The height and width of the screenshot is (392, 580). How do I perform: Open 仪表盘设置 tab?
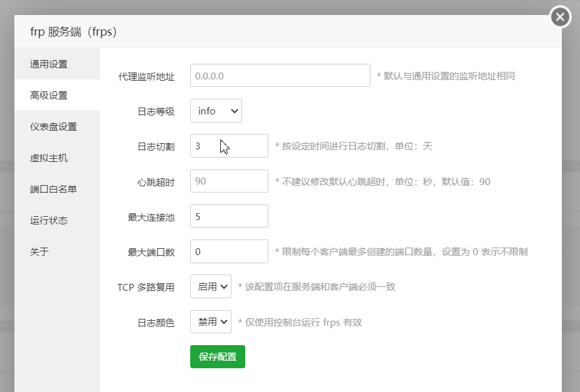click(58, 127)
